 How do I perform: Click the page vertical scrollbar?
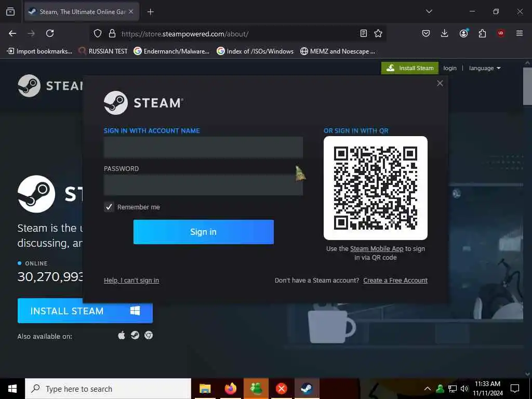click(527, 87)
